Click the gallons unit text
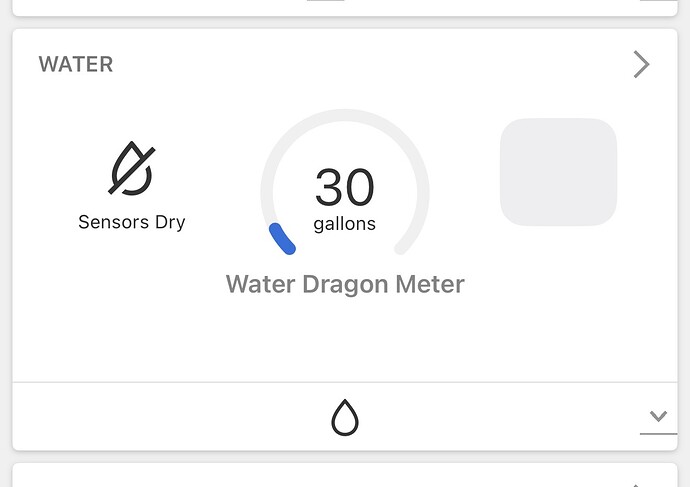690x487 pixels. 345,224
